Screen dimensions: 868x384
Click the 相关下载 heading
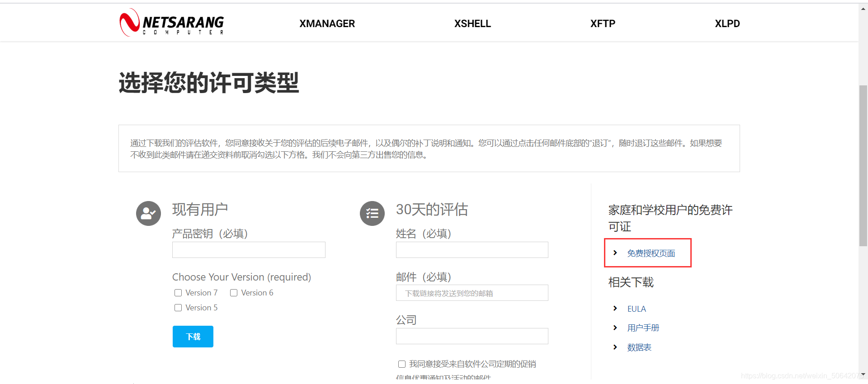tap(631, 282)
